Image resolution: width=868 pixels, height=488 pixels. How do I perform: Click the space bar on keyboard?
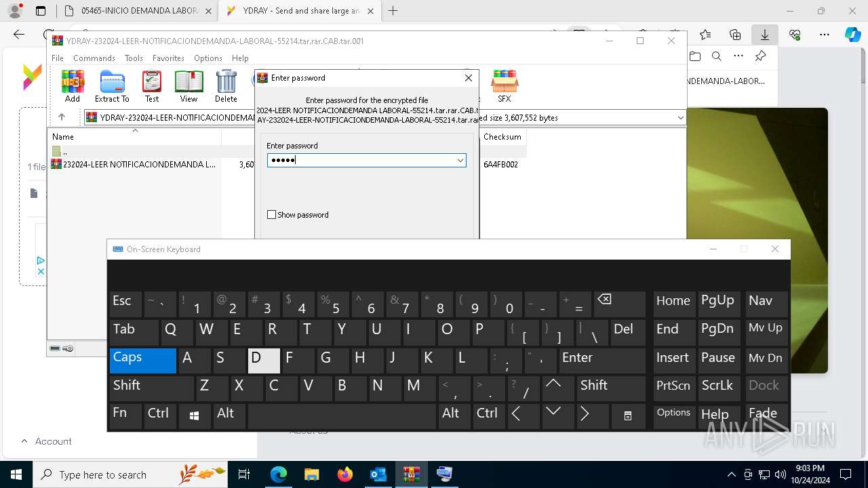(342, 415)
